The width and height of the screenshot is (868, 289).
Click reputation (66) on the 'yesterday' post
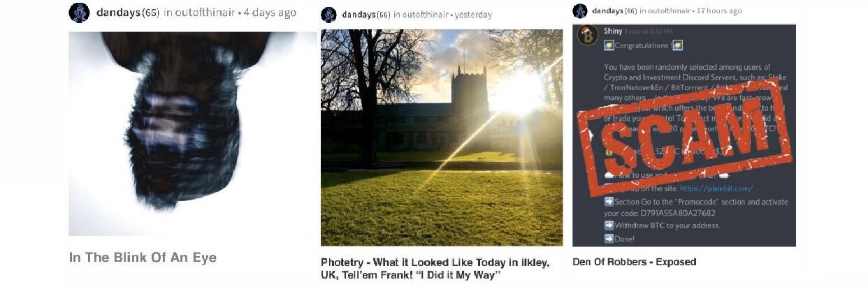383,15
